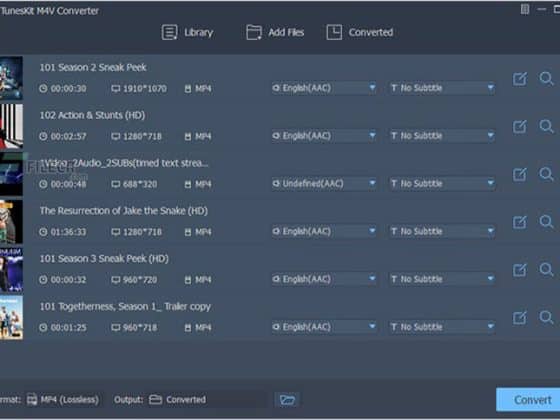Screen dimensions: 560x420
Task: Edit icon for 1Video_2Audio_2SUBs row
Action: (520, 175)
